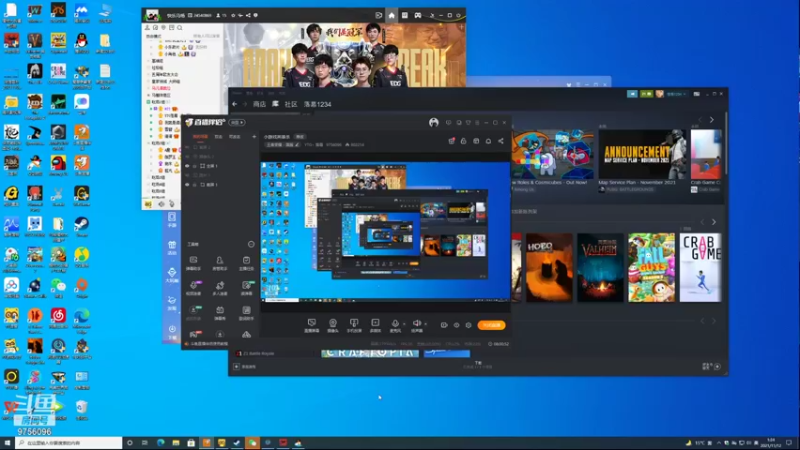The height and width of the screenshot is (450, 800).
Task: Open the 库 tab in Steam
Action: click(x=275, y=104)
